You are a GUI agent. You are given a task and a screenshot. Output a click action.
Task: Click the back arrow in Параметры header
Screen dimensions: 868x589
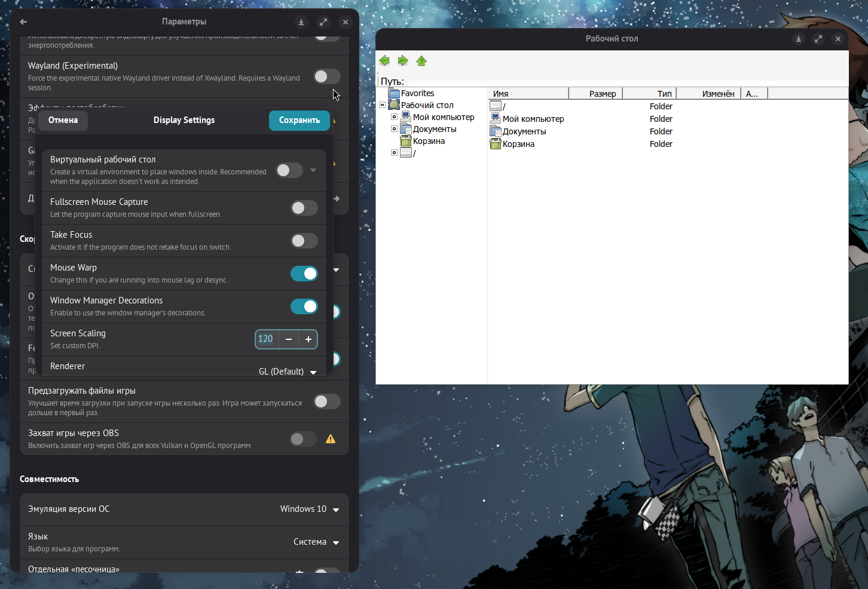coord(23,22)
